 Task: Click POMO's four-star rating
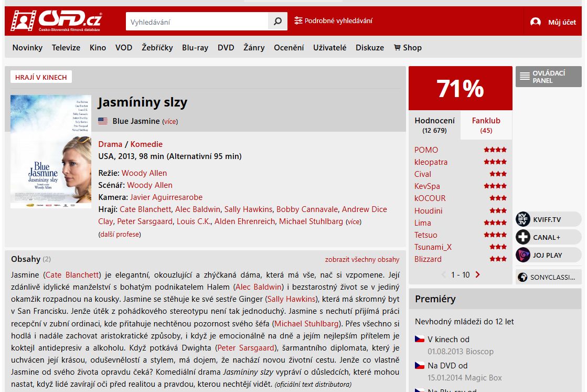(x=495, y=150)
